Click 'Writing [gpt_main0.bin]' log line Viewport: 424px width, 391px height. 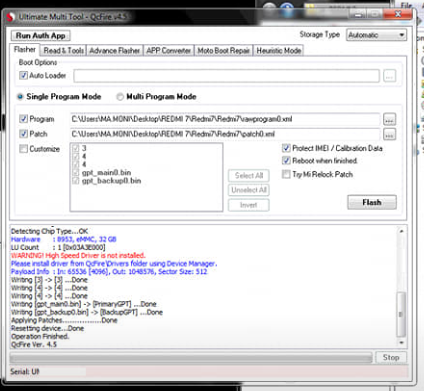[84, 304]
